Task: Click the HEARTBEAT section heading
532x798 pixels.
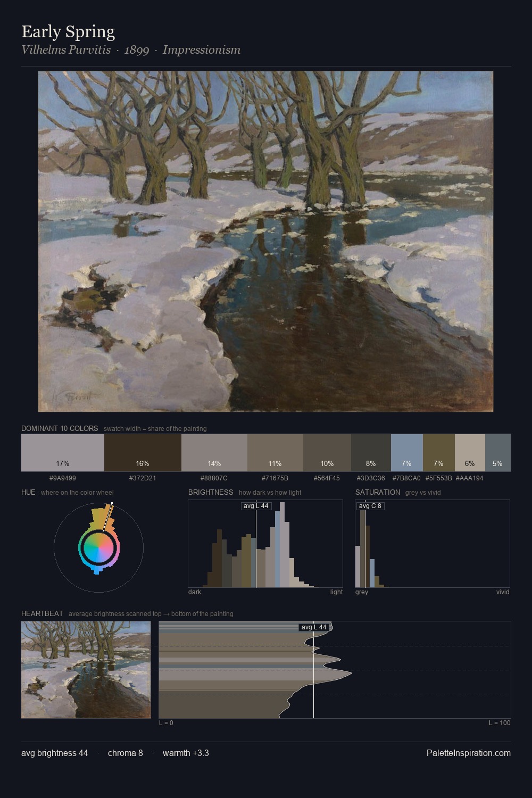Action: click(x=42, y=613)
